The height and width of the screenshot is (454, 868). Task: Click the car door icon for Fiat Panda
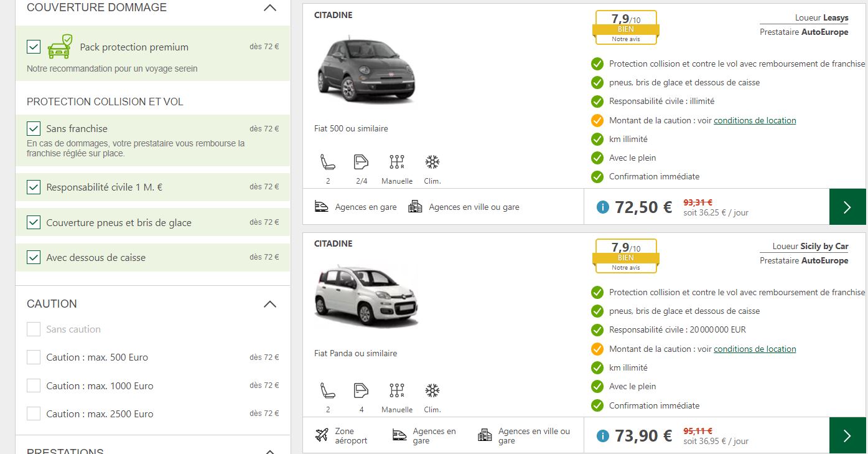[361, 390]
